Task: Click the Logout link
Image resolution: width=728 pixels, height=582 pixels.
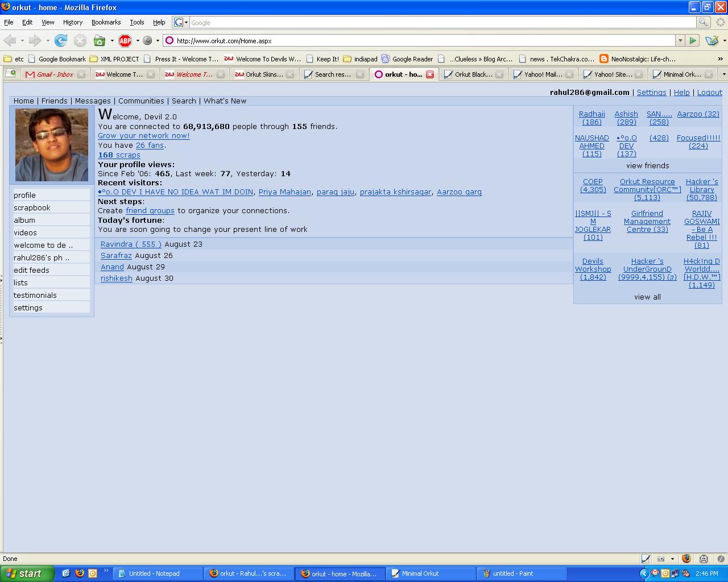Action: pos(710,92)
